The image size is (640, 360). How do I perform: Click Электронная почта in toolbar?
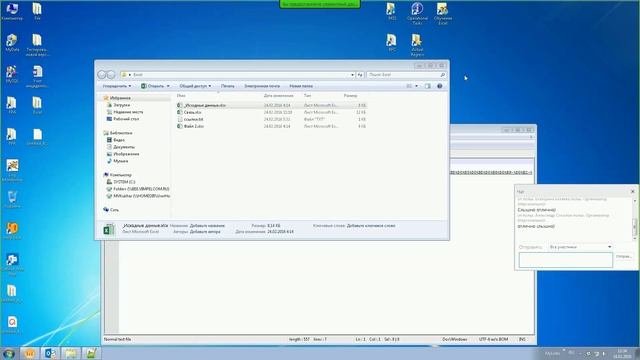262,86
